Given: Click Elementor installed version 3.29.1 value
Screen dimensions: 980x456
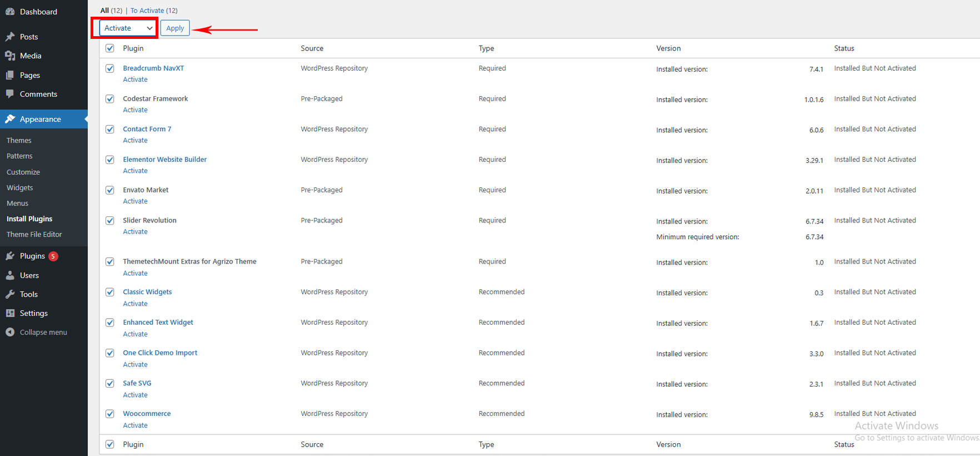Looking at the screenshot, I should click(x=814, y=161).
